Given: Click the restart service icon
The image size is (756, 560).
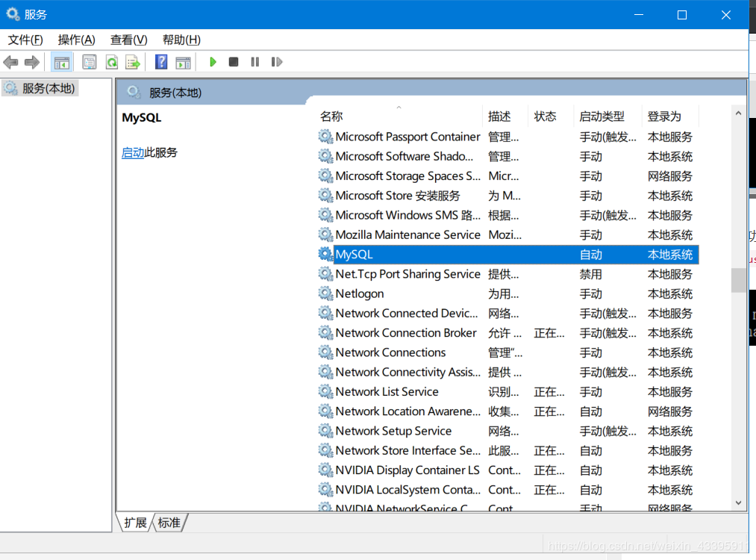Looking at the screenshot, I should click(276, 62).
